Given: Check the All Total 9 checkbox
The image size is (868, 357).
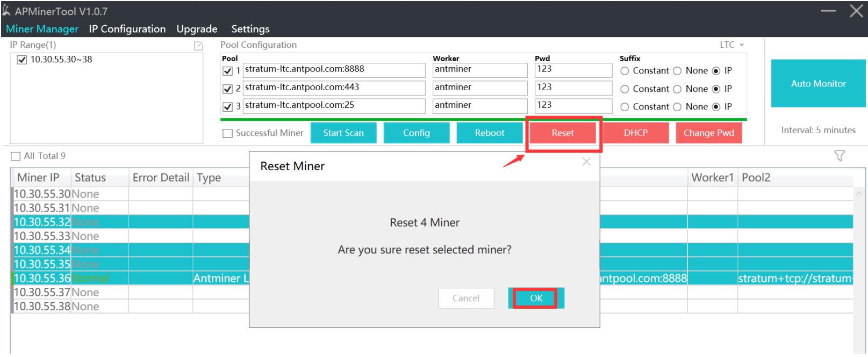Looking at the screenshot, I should tap(16, 156).
